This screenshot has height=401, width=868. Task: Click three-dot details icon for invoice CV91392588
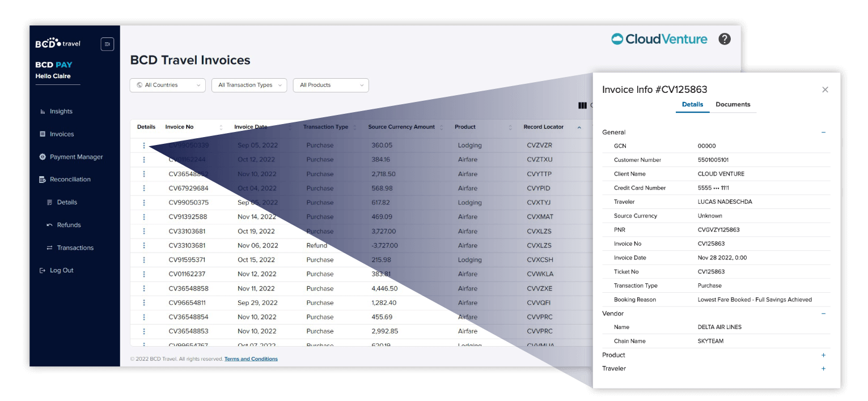coord(144,217)
